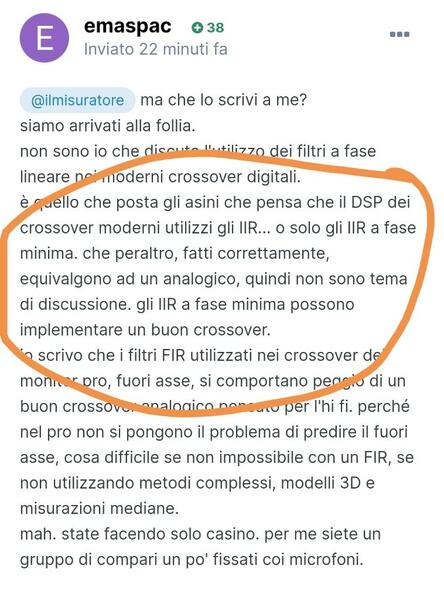The height and width of the screenshot is (600, 444).
Task: Open the three-dot post options menu
Action: (400, 34)
